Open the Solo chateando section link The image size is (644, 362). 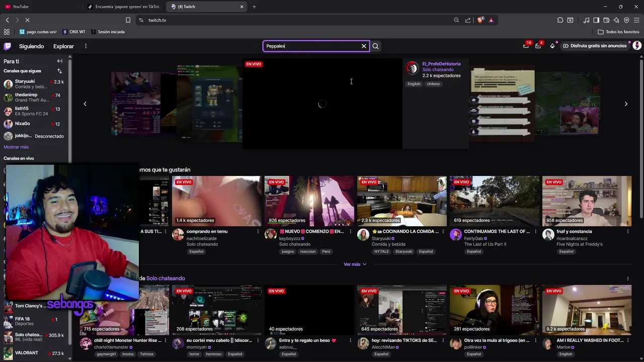click(x=166, y=279)
